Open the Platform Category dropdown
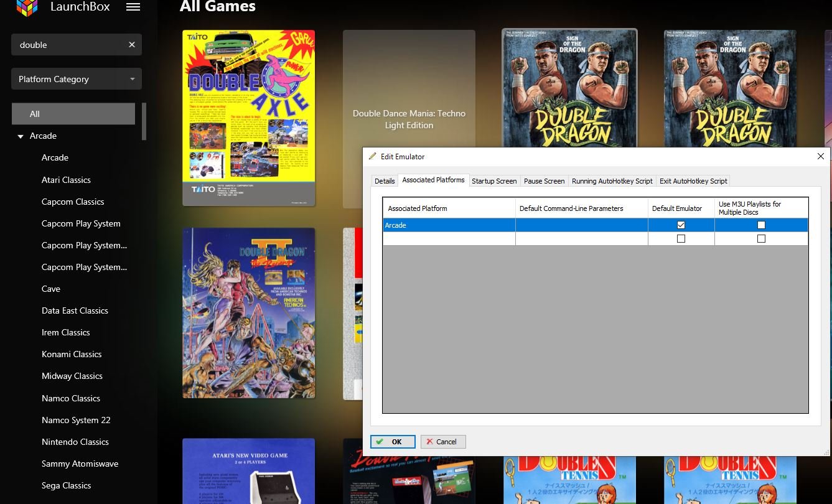 pos(77,79)
